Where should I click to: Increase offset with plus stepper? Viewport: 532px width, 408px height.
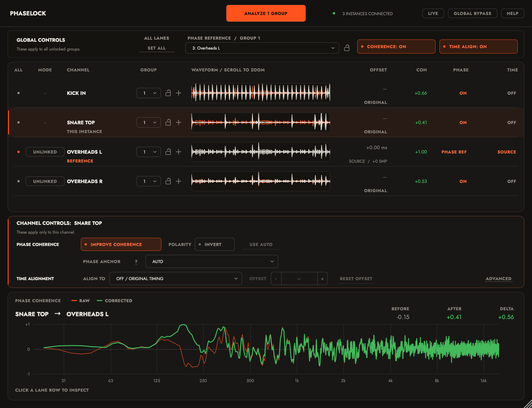(x=323, y=278)
